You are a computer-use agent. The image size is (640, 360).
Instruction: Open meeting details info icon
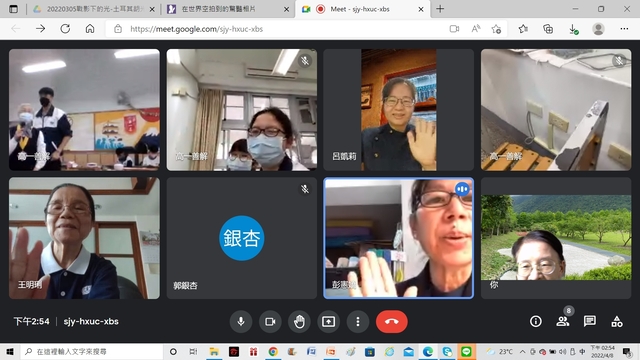pyautogui.click(x=536, y=322)
